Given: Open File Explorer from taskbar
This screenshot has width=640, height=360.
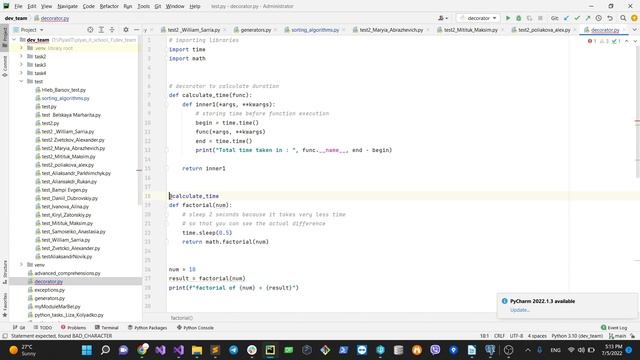Looking at the screenshot, I should (197, 350).
